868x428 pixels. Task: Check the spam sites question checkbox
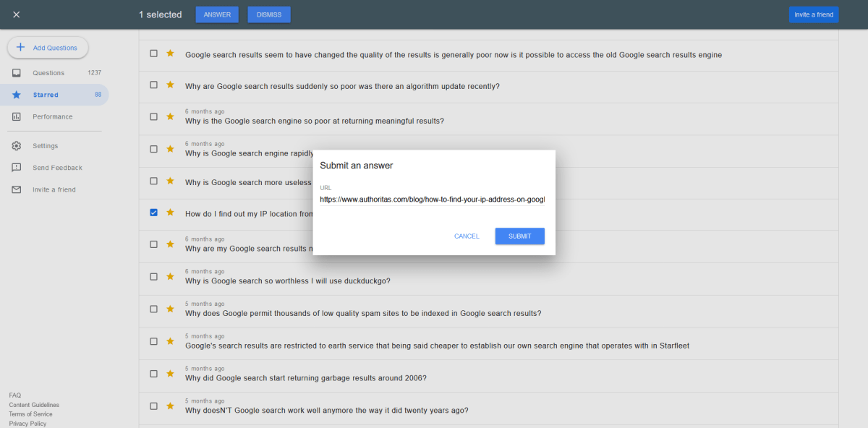pos(153,309)
